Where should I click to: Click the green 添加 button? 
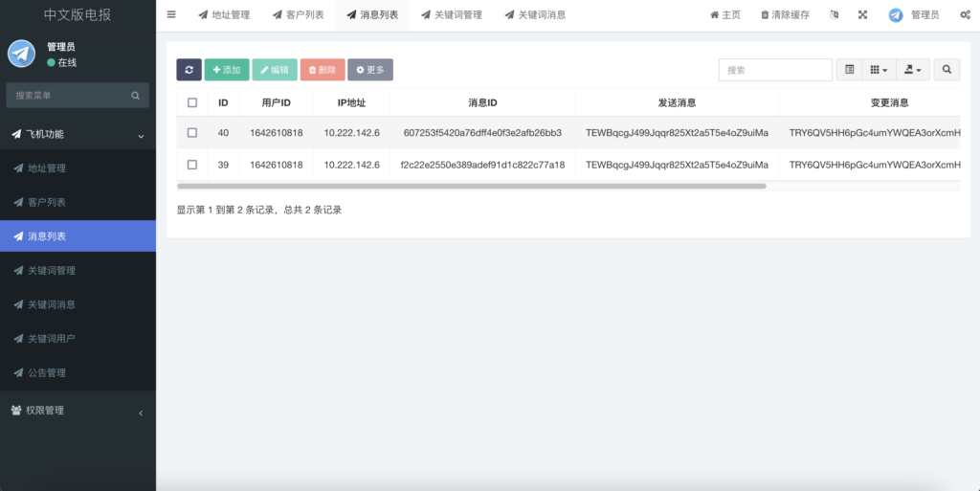click(x=227, y=70)
